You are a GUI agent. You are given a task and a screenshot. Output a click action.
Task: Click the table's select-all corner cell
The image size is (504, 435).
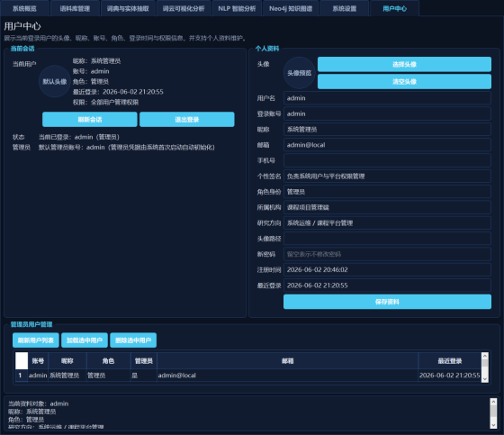[x=22, y=360]
